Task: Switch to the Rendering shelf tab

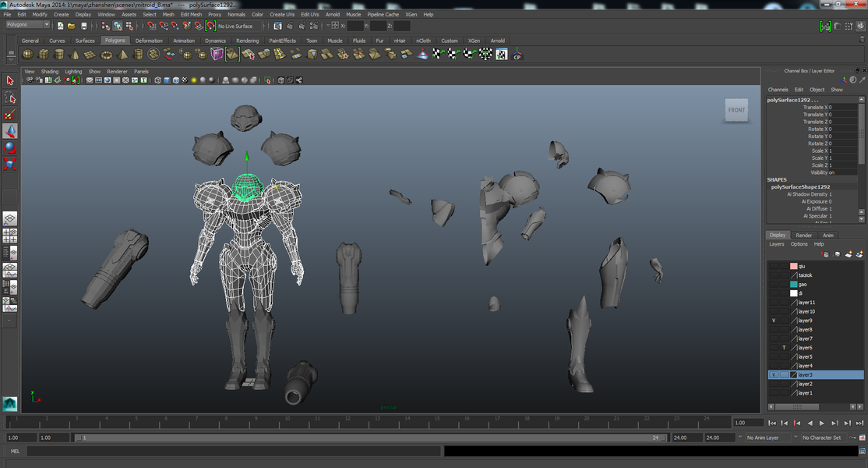Action: 247,41
